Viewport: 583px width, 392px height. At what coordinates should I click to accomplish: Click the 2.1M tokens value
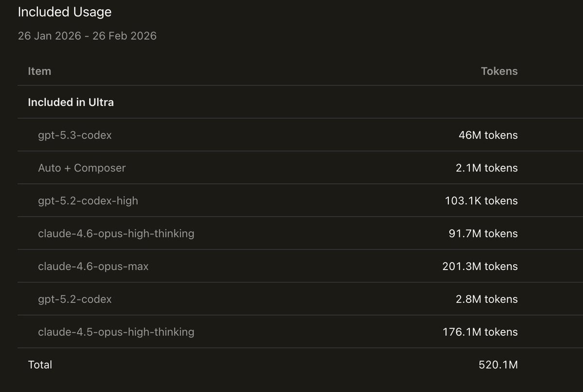[x=486, y=168]
